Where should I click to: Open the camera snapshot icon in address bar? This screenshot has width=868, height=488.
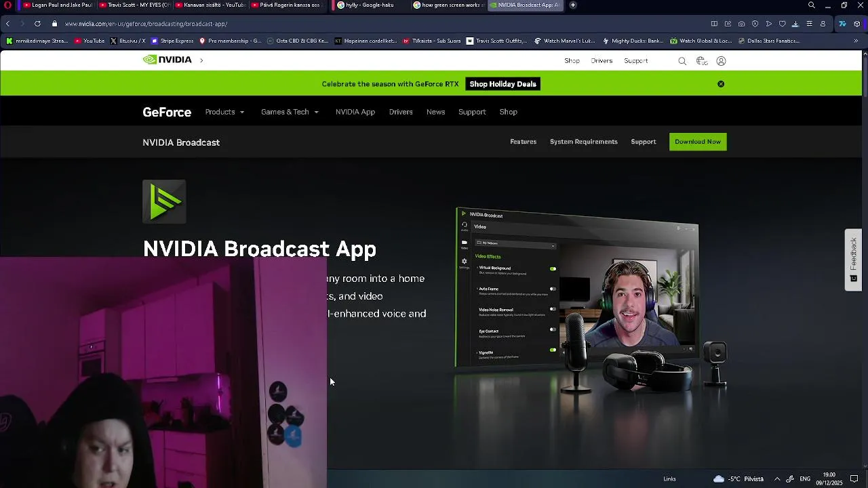pyautogui.click(x=741, y=24)
